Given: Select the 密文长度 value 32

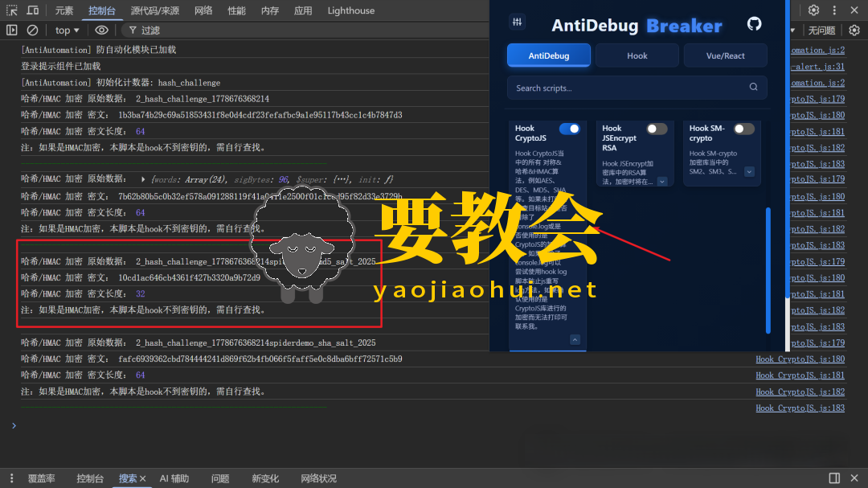Looking at the screenshot, I should [x=140, y=294].
